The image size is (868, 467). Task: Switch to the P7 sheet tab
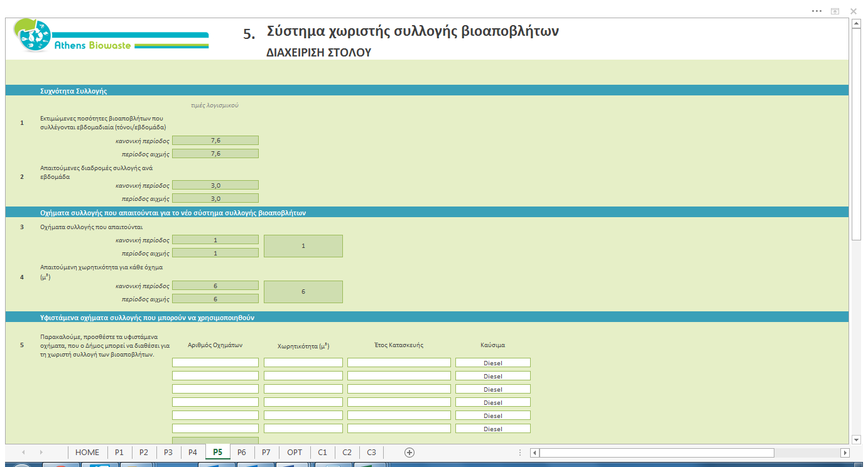tap(266, 452)
